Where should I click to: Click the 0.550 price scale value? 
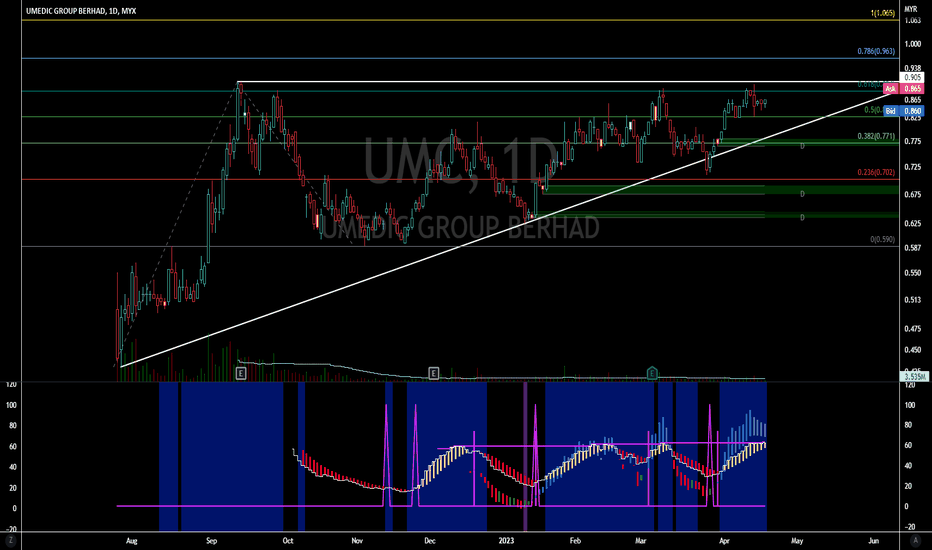pyautogui.click(x=912, y=273)
